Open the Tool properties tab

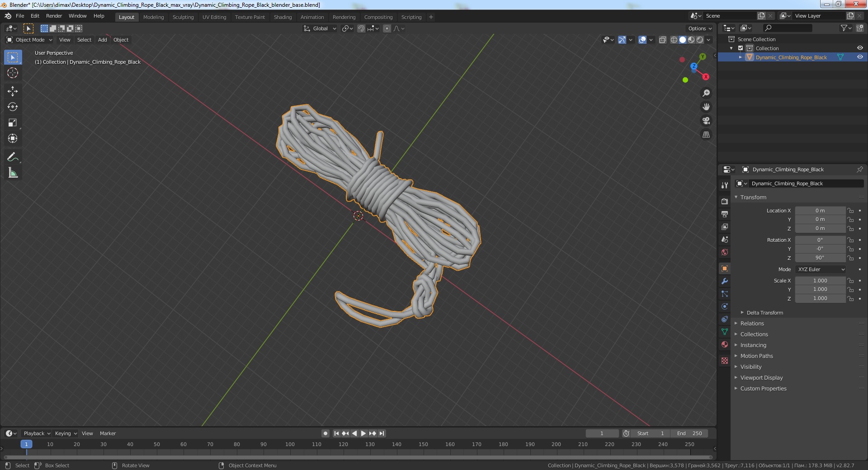(x=725, y=185)
